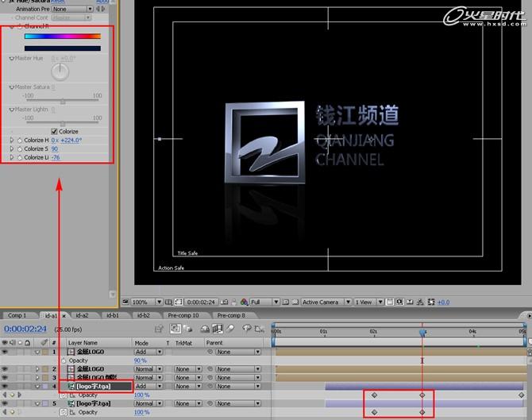The height and width of the screenshot is (420, 532).
Task: Toggle keyframe checkbox on layer 4 Opacity
Action: [x=12, y=395]
